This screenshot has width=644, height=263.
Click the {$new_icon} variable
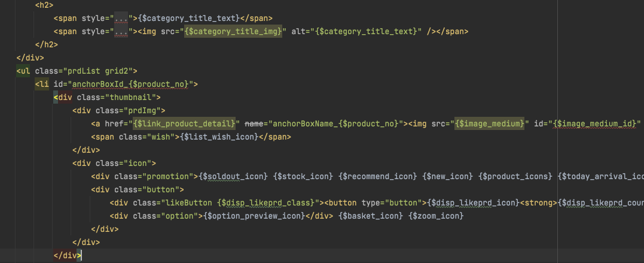coord(448,176)
